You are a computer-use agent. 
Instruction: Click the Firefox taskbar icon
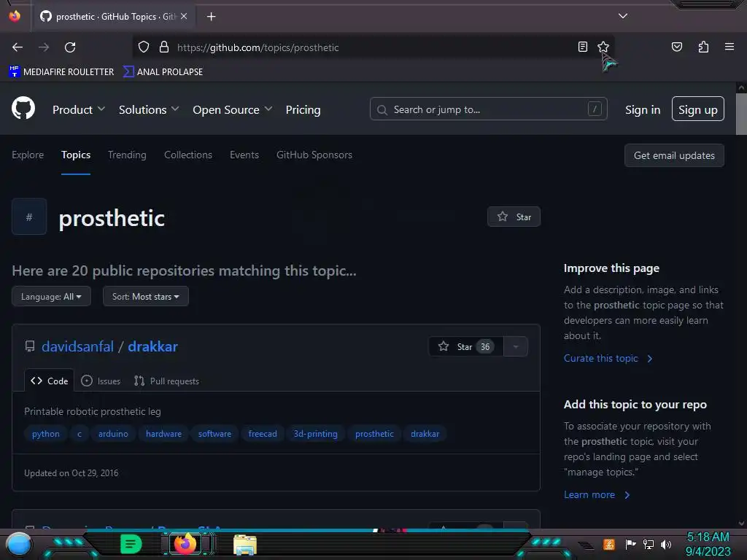(185, 544)
